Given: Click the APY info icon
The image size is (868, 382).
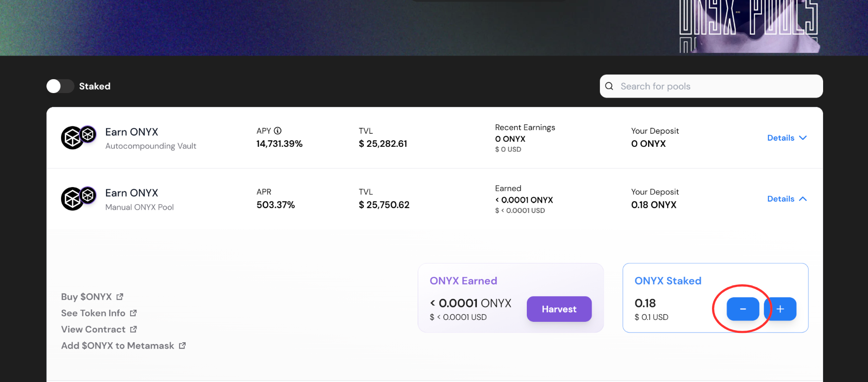Looking at the screenshot, I should (x=278, y=131).
